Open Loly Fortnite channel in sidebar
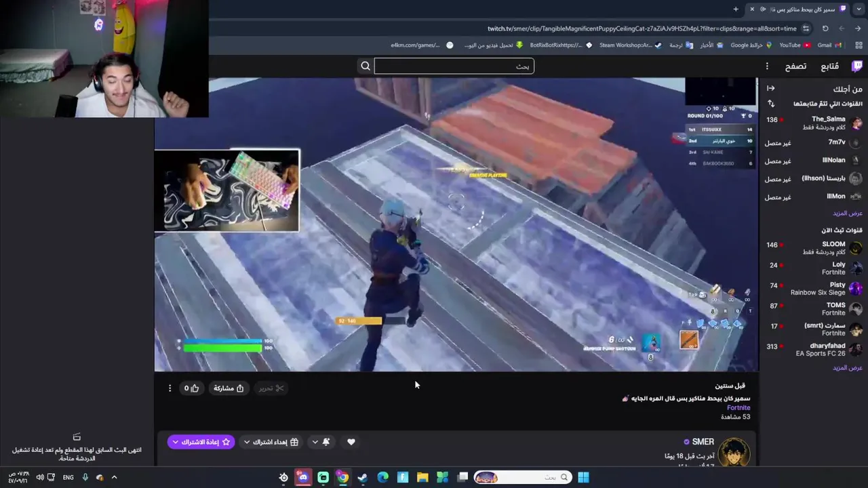Image resolution: width=868 pixels, height=488 pixels. coord(814,268)
